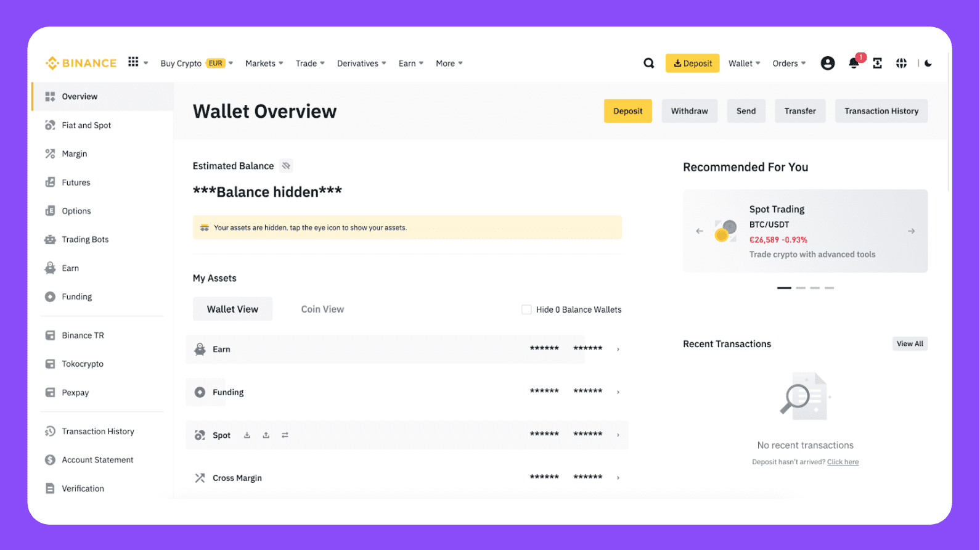This screenshot has width=980, height=550.
Task: Open the Earn wallet row chevron
Action: tap(618, 349)
